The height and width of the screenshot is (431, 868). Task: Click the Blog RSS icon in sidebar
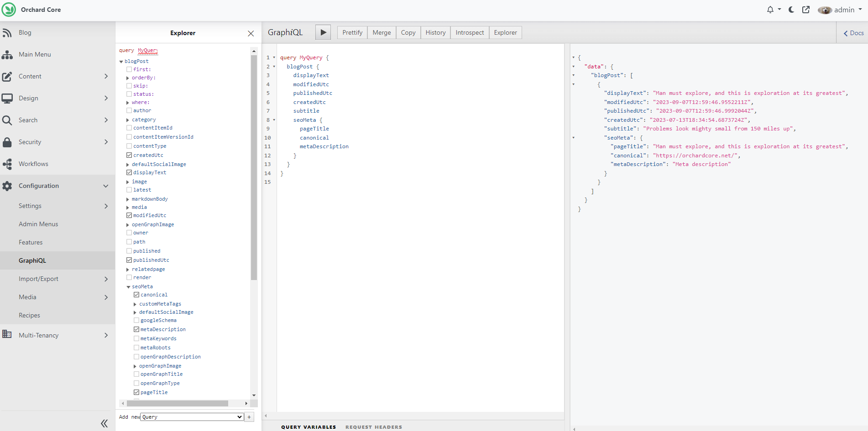pyautogui.click(x=7, y=33)
